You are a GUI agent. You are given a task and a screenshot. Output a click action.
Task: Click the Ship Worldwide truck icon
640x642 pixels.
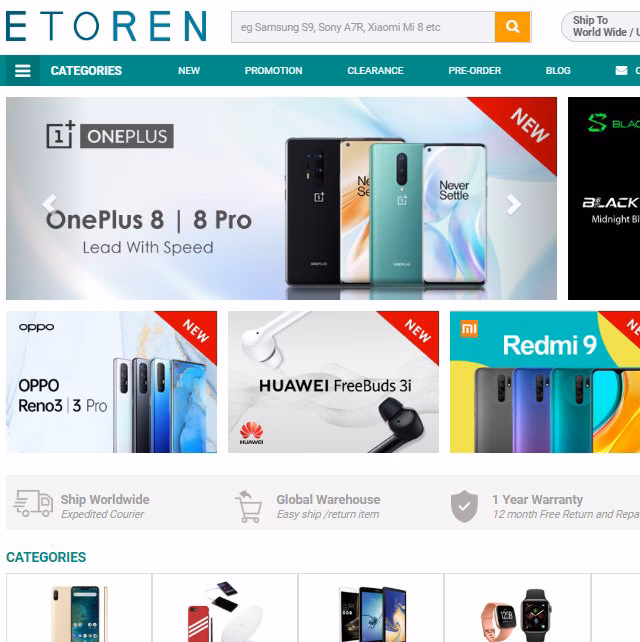pyautogui.click(x=34, y=503)
